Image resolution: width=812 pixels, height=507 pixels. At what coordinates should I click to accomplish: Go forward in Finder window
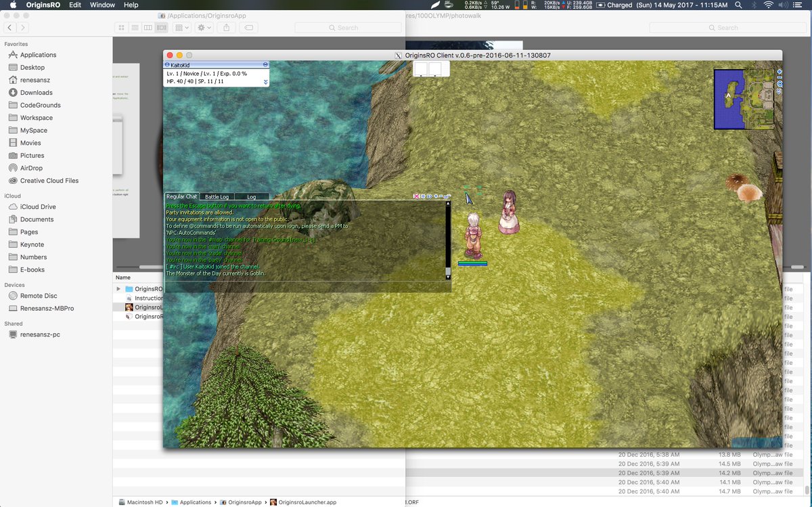pos(23,28)
